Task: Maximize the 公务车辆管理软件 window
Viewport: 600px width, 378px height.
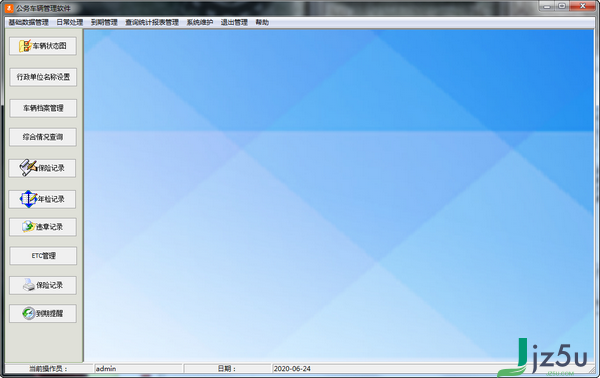Action: pos(562,6)
